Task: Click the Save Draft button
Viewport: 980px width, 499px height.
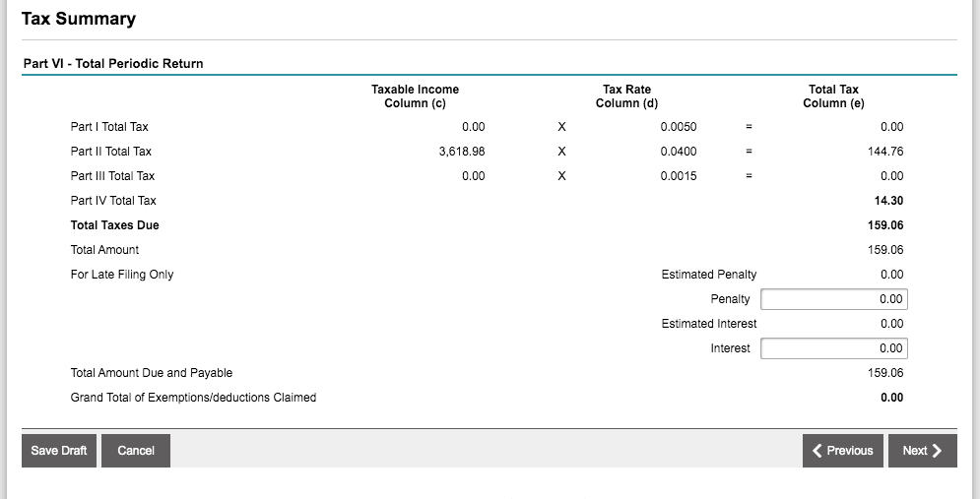Action: point(59,451)
